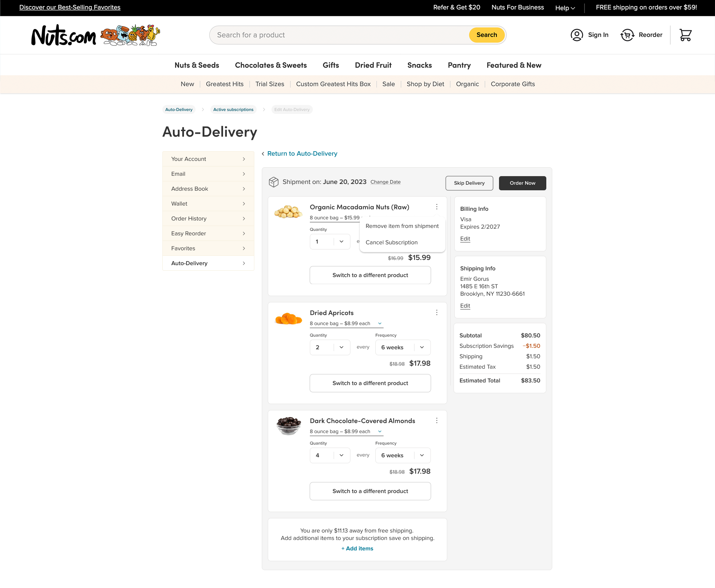Open quantity dropdown for Dried Apricots
Image resolution: width=715 pixels, height=588 pixels.
click(330, 347)
